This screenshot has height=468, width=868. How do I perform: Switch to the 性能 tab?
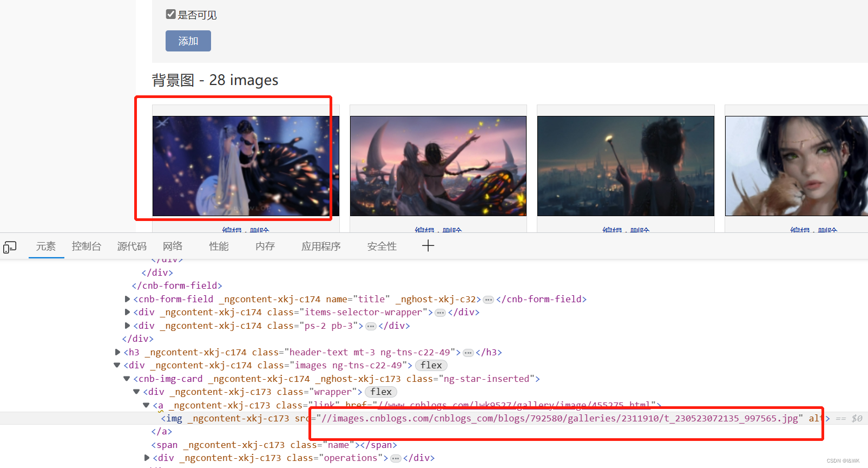coord(219,246)
